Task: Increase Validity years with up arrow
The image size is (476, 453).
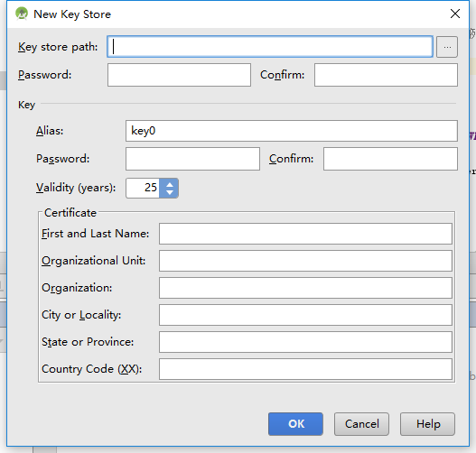Action: click(x=170, y=184)
